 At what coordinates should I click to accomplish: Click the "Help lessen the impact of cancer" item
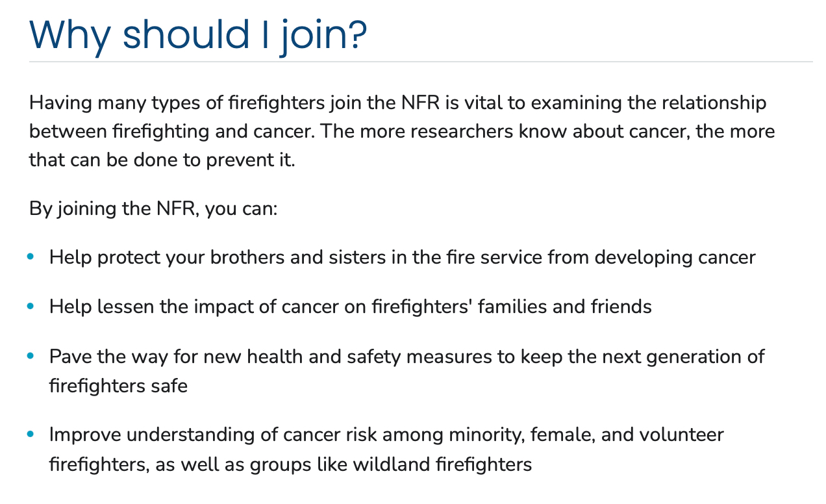[x=350, y=306]
